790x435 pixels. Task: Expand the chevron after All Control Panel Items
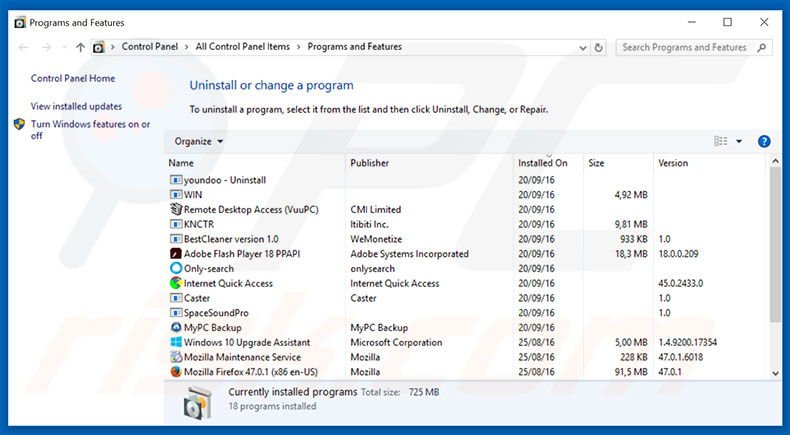tap(298, 47)
